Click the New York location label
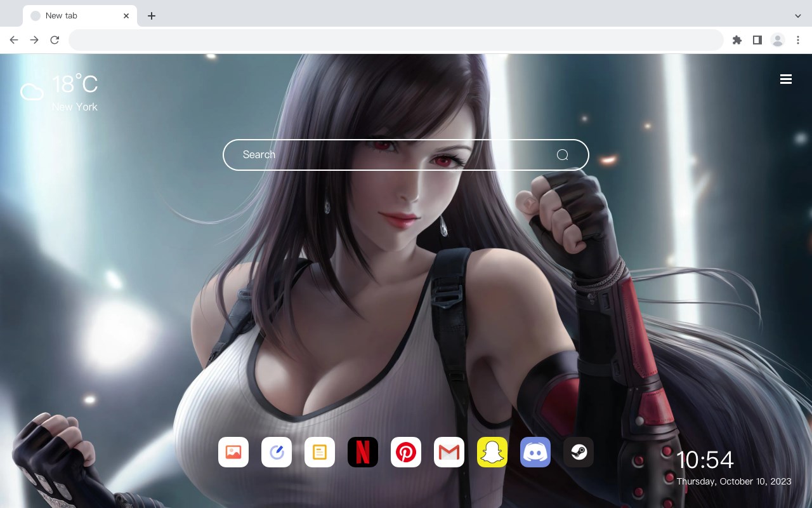Viewport: 812px width, 508px height. tap(75, 107)
